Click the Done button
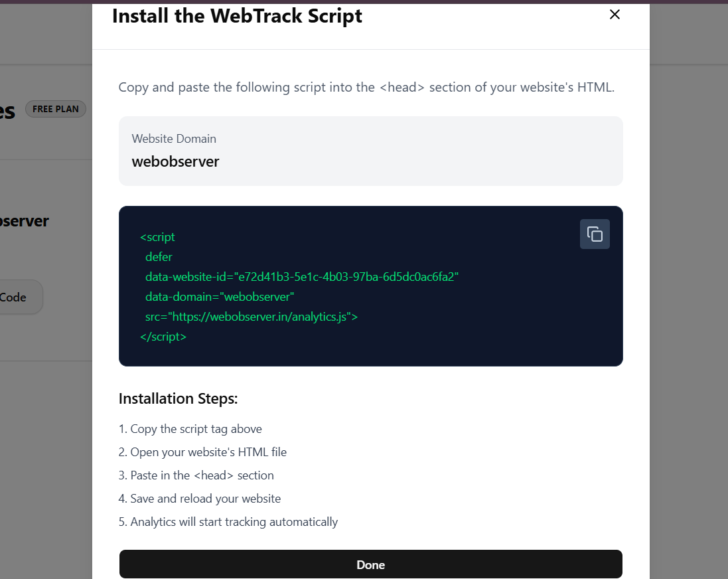This screenshot has width=728, height=579. (370, 564)
